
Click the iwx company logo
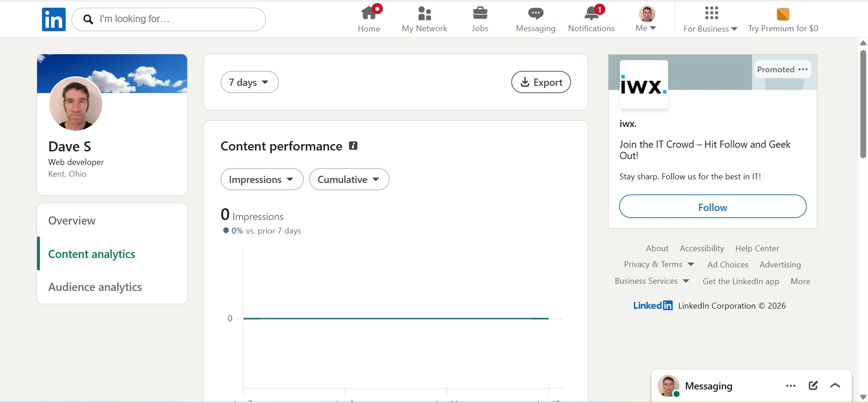tap(644, 84)
